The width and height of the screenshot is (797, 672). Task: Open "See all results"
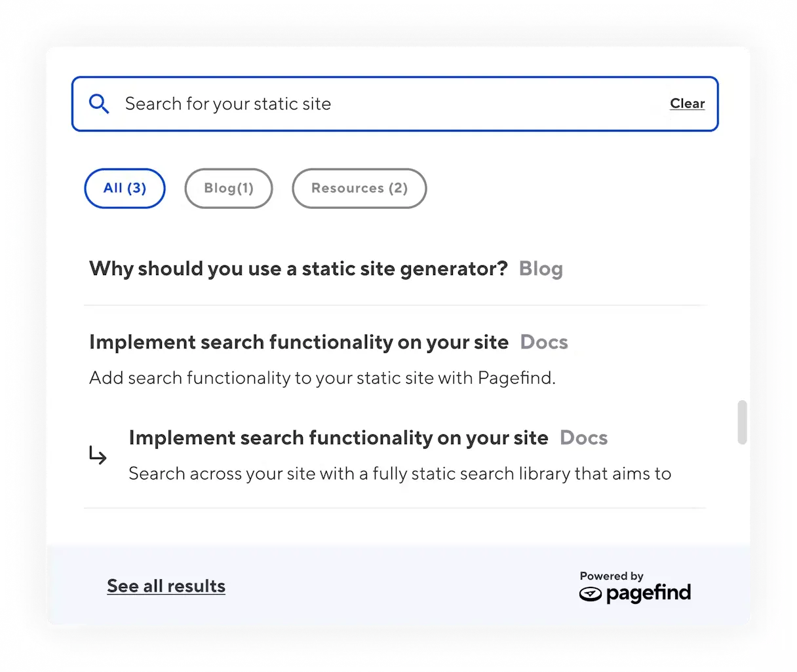pos(166,586)
